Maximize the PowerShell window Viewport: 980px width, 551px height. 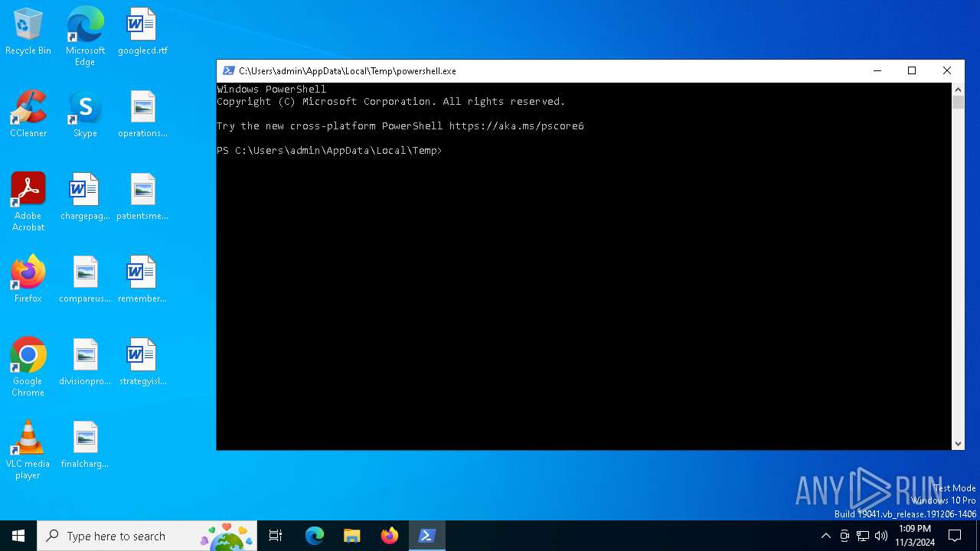coord(912,70)
